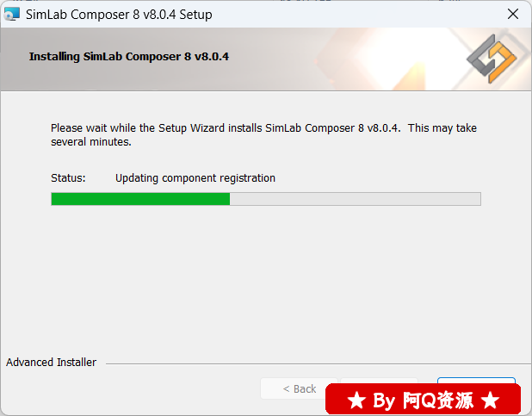This screenshot has width=532, height=416.
Task: Click the blue-outlined button at bottom right
Action: [x=476, y=381]
